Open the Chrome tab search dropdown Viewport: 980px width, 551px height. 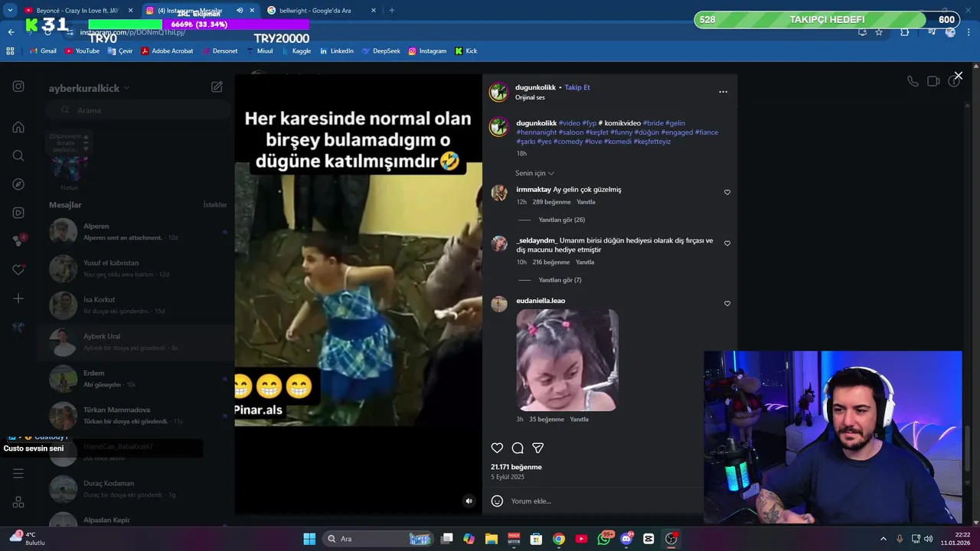click(10, 10)
